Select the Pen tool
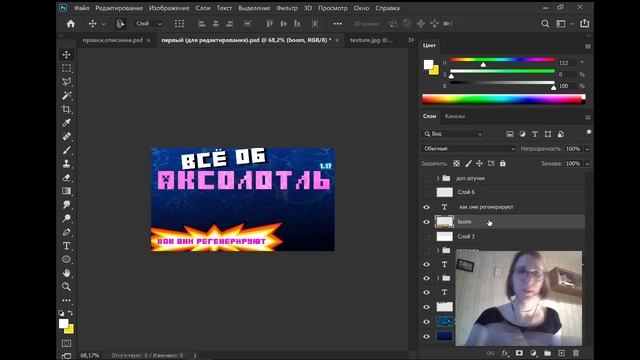This screenshot has width=640, height=360. tap(67, 232)
